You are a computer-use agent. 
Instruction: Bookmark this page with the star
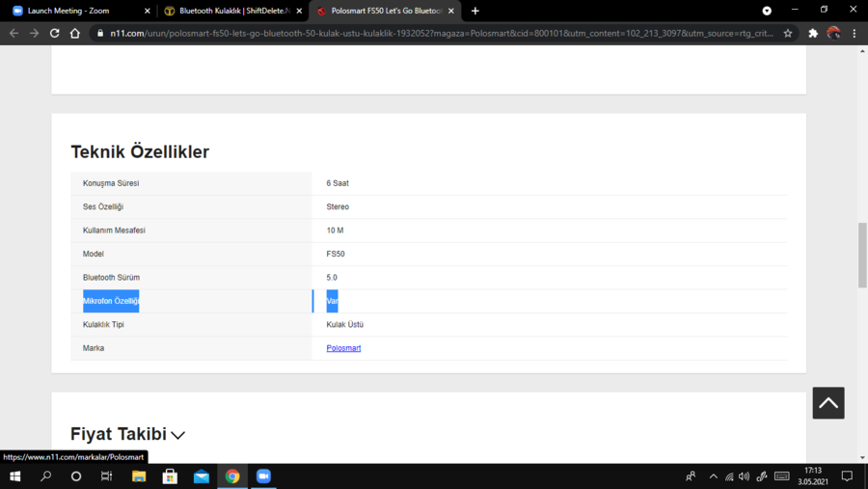788,33
